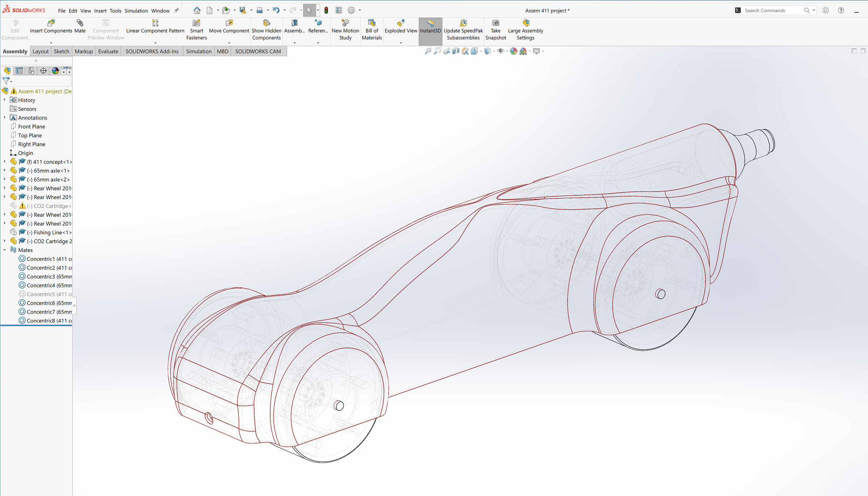
Task: Click Take Snapshot icon
Action: [495, 23]
